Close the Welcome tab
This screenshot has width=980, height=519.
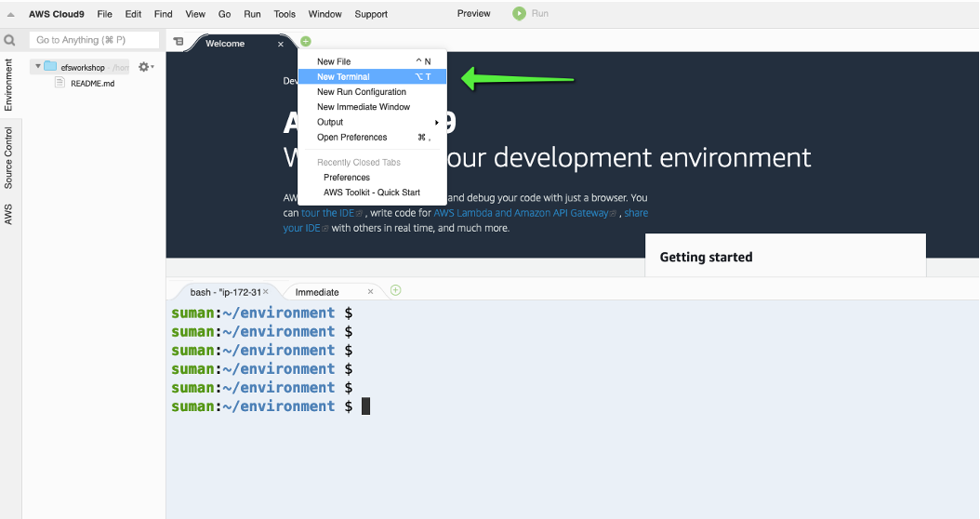tap(281, 44)
